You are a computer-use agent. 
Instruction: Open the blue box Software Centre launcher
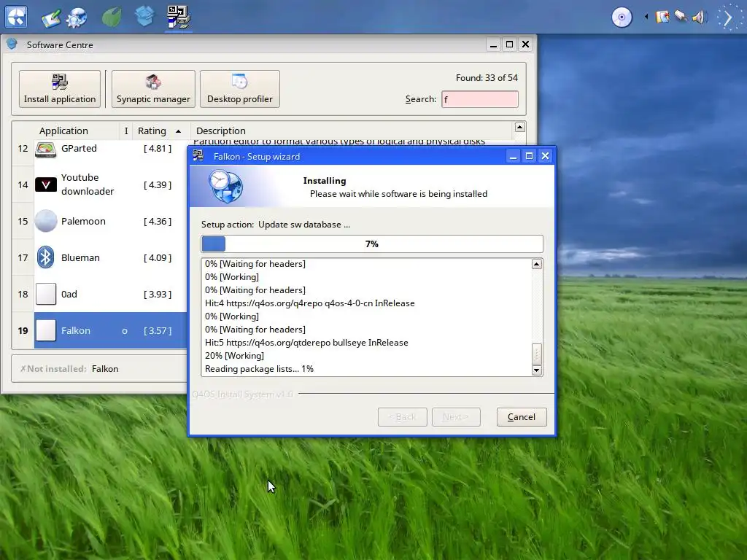144,17
